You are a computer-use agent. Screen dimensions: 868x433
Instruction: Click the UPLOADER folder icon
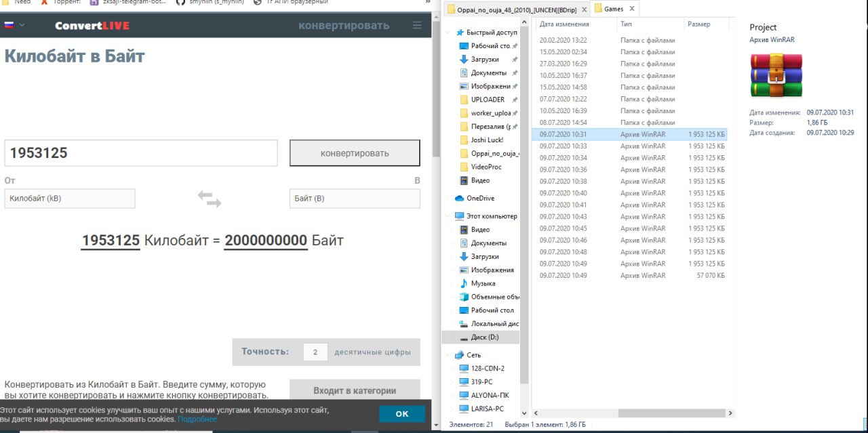tap(464, 100)
